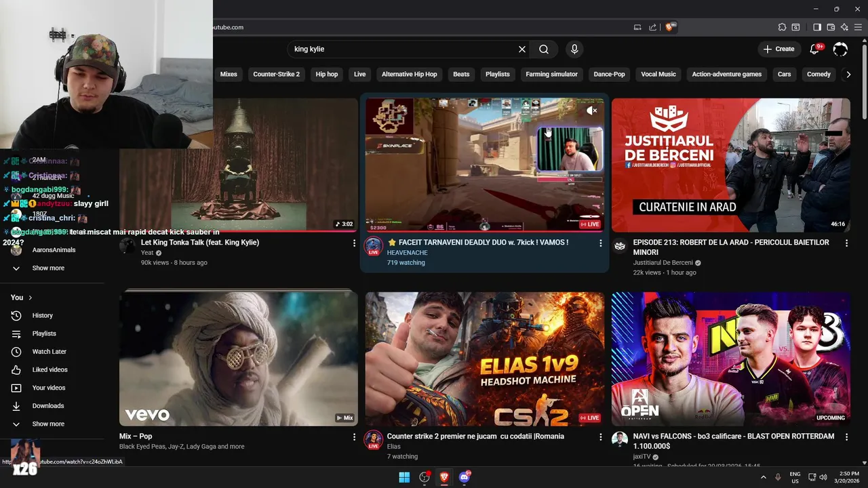
Task: Open the HEAVENACHE channel name link
Action: pos(407,253)
